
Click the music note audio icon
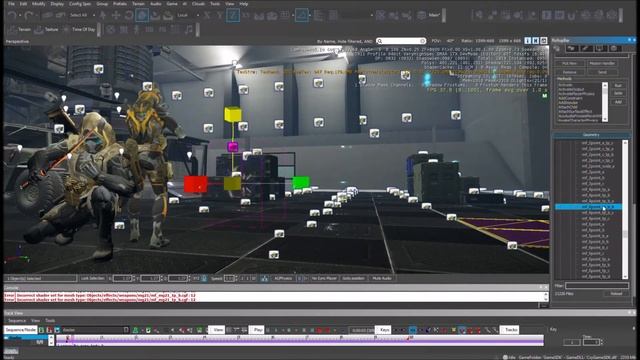pos(189,29)
